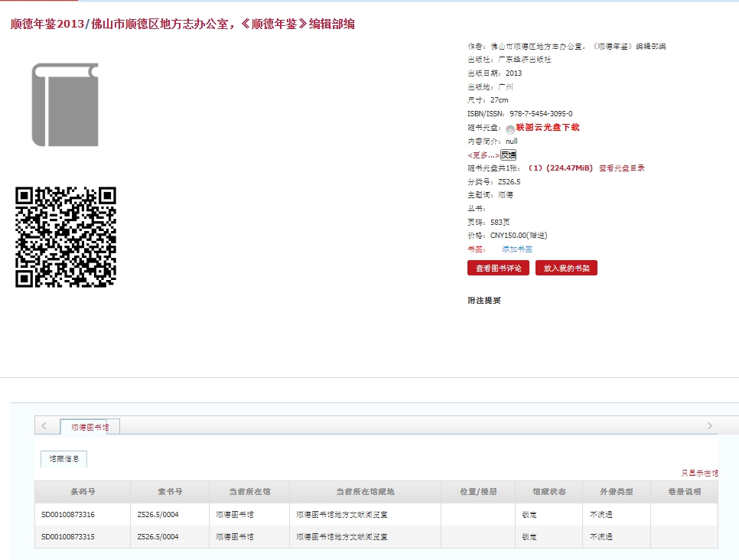Image resolution: width=739 pixels, height=560 pixels.
Task: Expand the <更多...> details link
Action: point(483,155)
